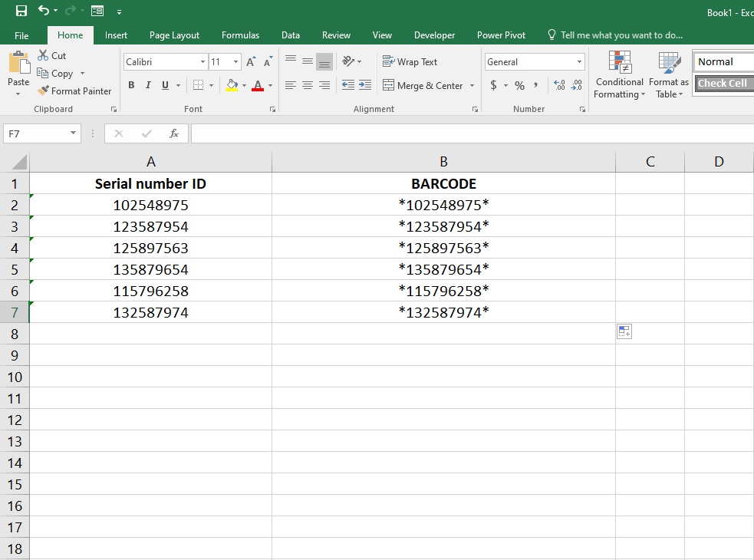Image resolution: width=754 pixels, height=560 pixels.
Task: Switch to the Formulas ribbon tab
Action: point(240,35)
